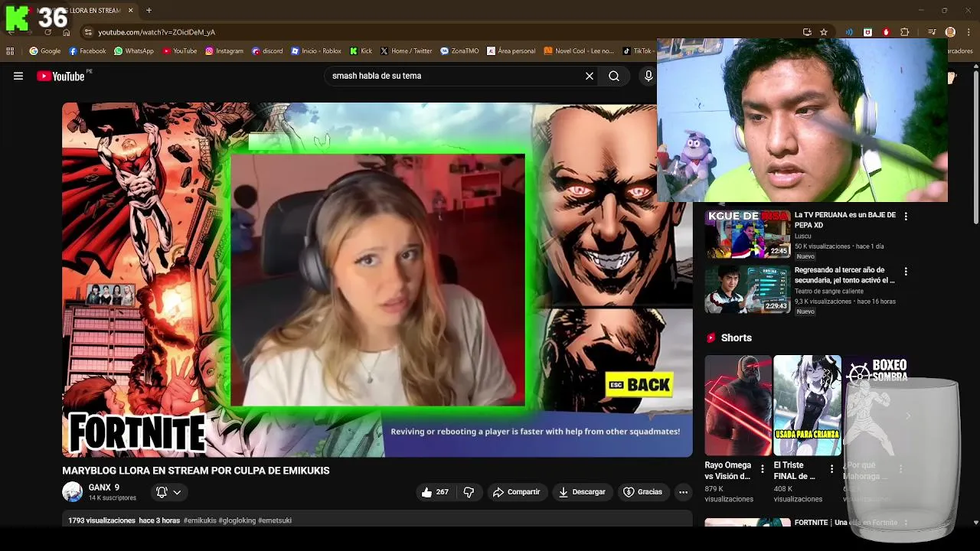The height and width of the screenshot is (551, 980).
Task: Open the Google bookmark
Action: pyautogui.click(x=45, y=51)
